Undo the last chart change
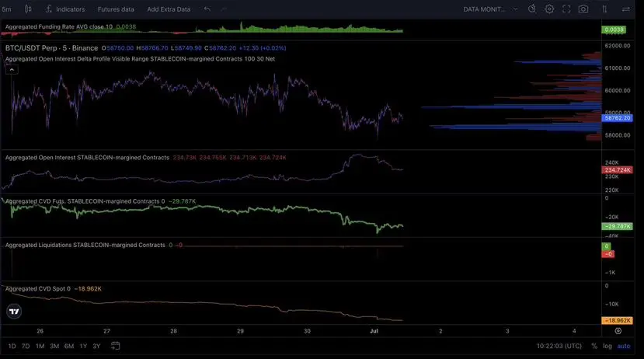644x359 pixels. click(207, 9)
